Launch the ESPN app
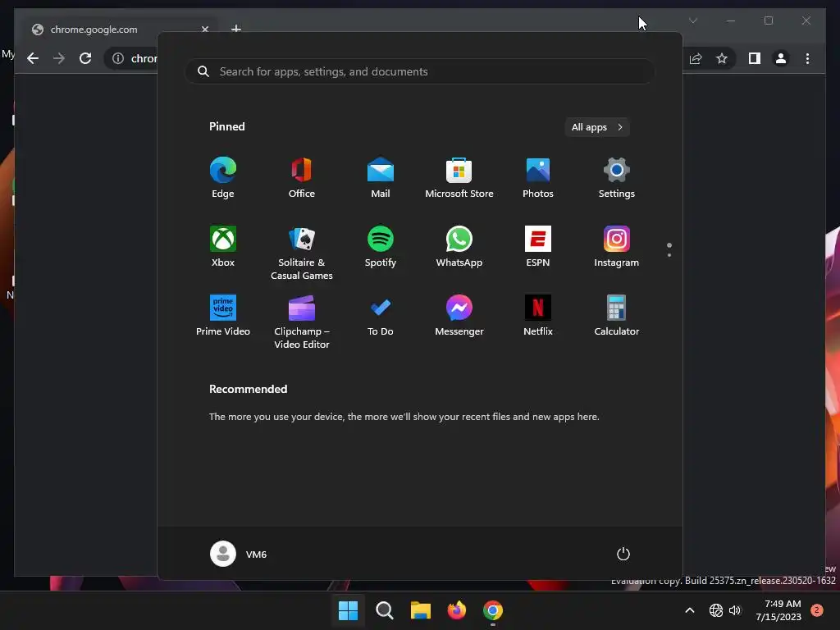 point(538,247)
